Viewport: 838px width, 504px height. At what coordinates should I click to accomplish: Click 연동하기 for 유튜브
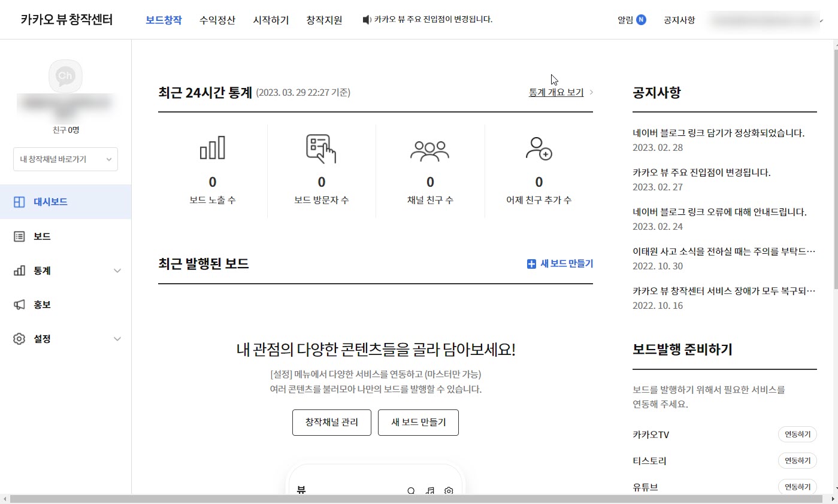[797, 487]
